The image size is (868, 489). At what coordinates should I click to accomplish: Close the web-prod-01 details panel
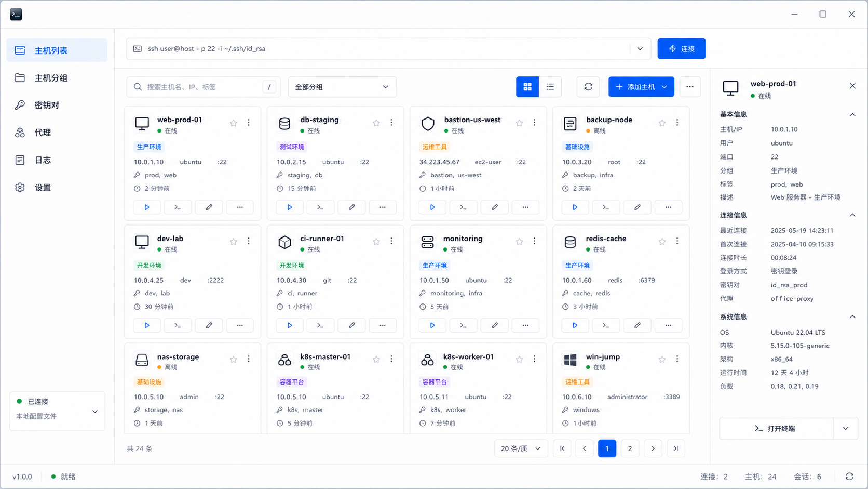pyautogui.click(x=852, y=86)
